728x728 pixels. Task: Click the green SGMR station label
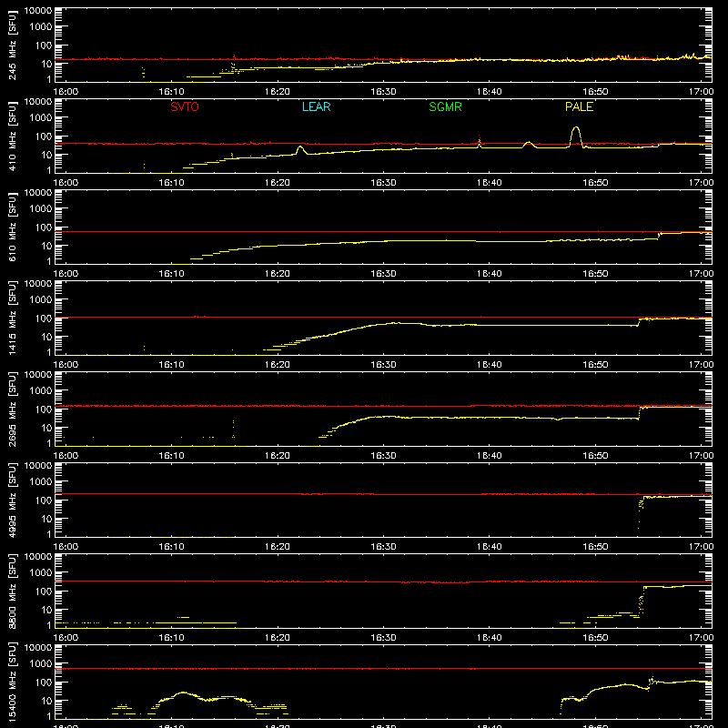point(445,106)
